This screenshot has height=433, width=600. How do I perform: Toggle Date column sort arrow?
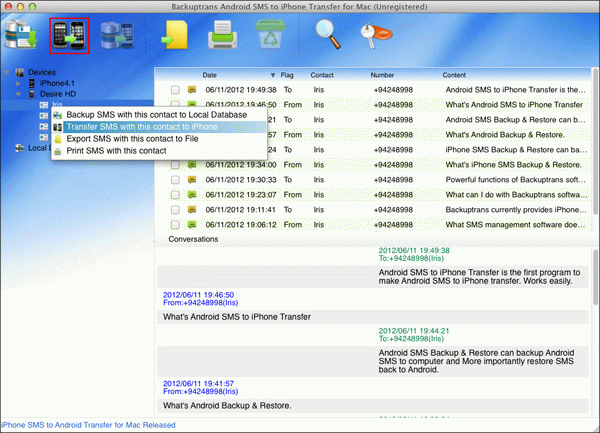point(273,75)
